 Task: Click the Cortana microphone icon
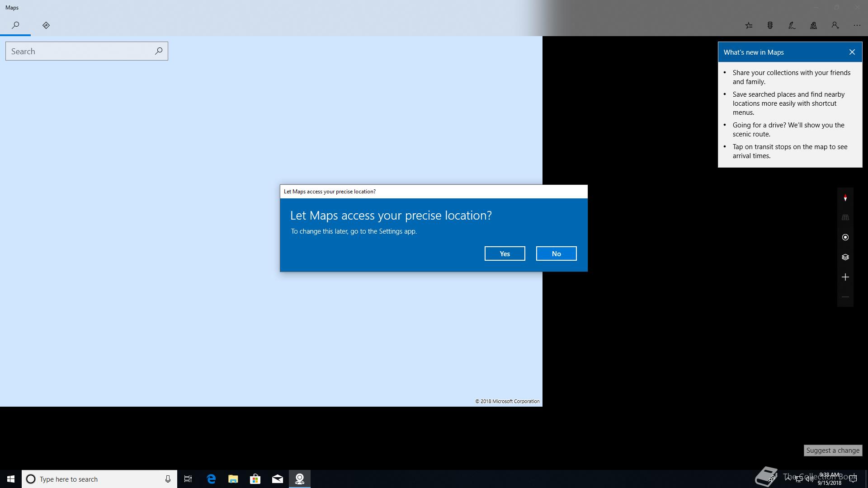pos(168,479)
